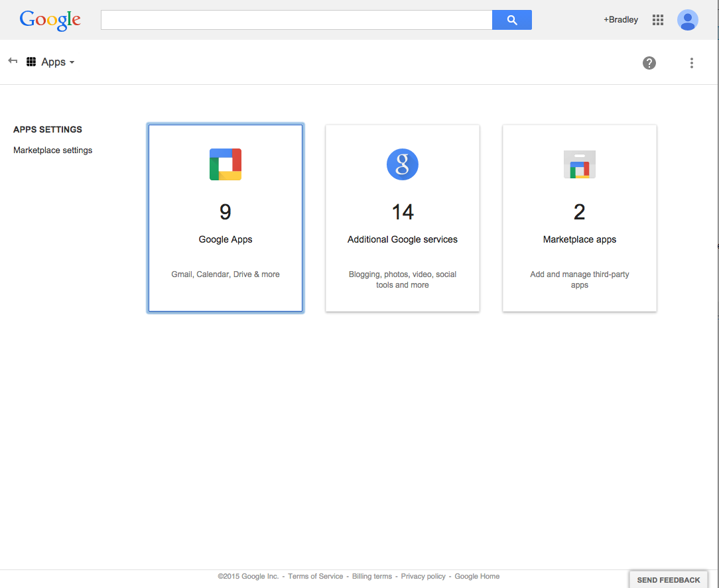Click 'Gmail, Calendar, Drive & more' text
This screenshot has width=719, height=588.
tap(225, 274)
